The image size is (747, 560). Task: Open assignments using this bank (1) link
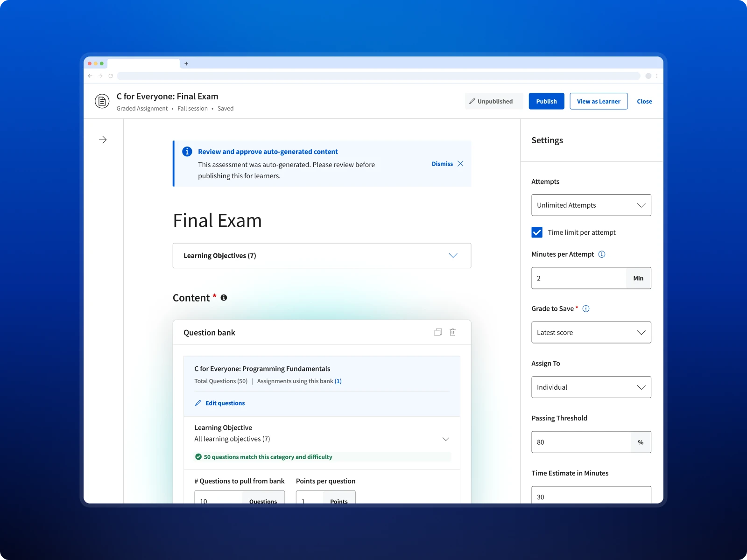338,381
